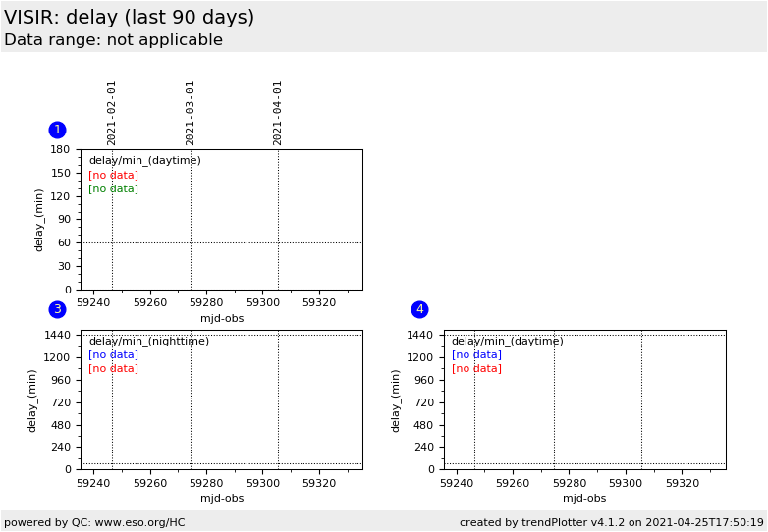The image size is (768, 532).
Task: Select the 2021-03-01 date marker label
Action: click(x=191, y=113)
